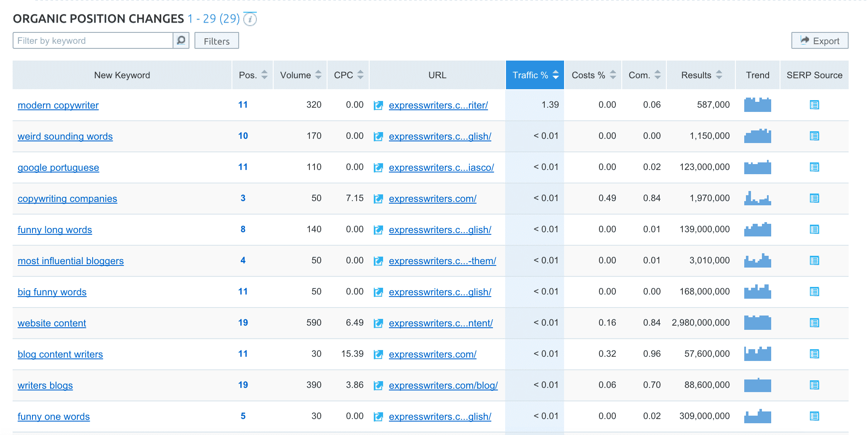Export the position changes data
Screen dimensions: 868x435
pos(819,41)
